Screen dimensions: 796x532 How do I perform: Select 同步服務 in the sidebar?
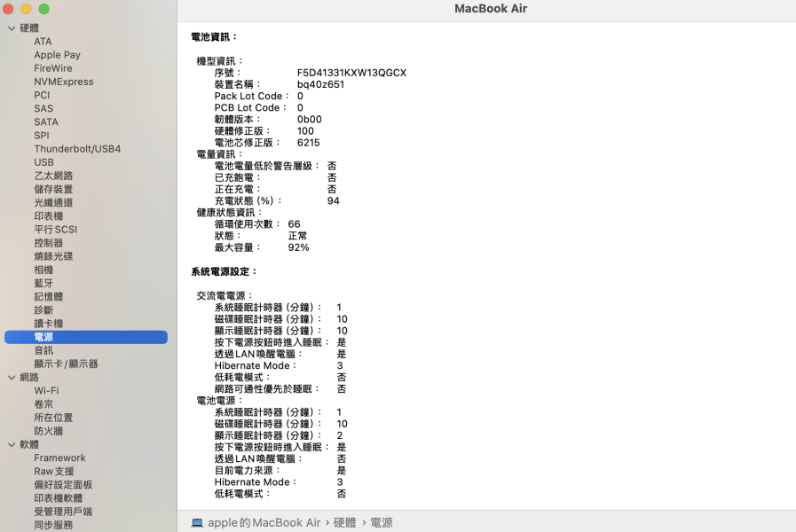click(53, 526)
